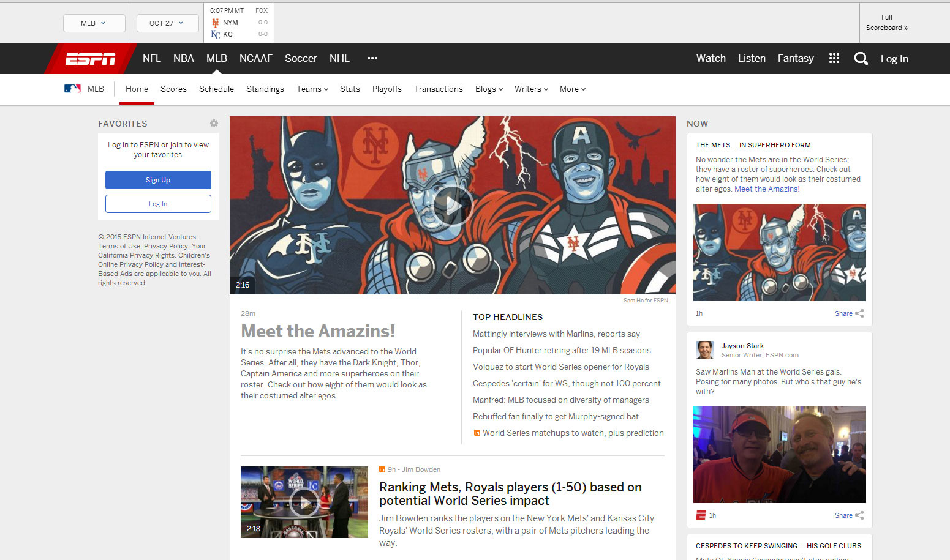Screen dimensions: 950x560
Task: Switch to the Scores tab
Action: click(x=173, y=89)
